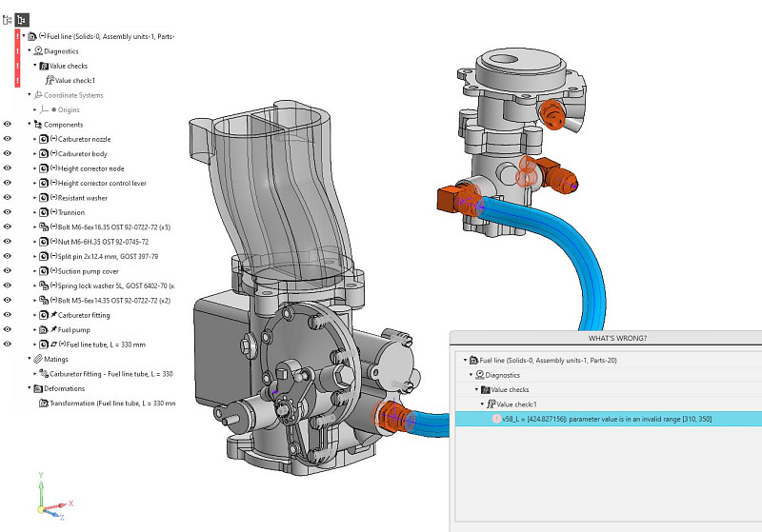Select the Trunnion component in the tree
The image size is (762, 532).
pos(71,212)
